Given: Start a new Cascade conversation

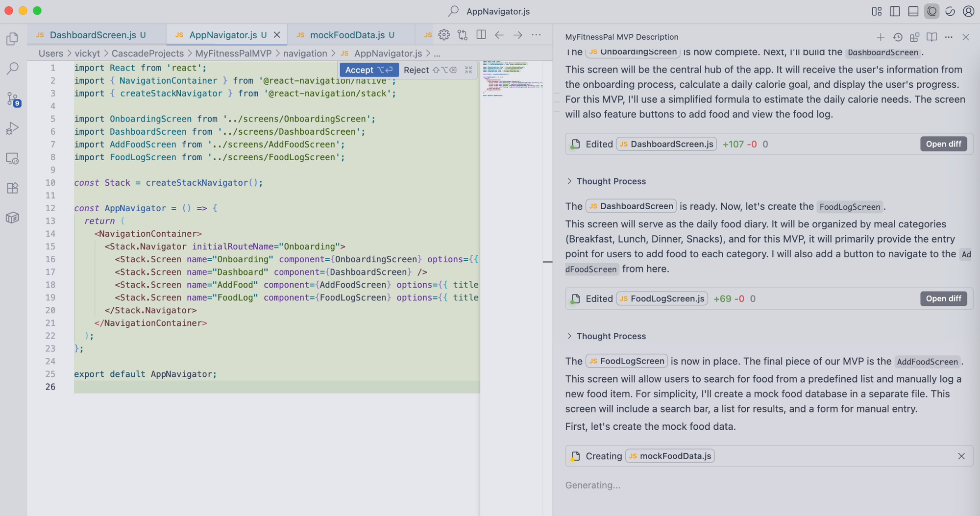Looking at the screenshot, I should tap(881, 37).
